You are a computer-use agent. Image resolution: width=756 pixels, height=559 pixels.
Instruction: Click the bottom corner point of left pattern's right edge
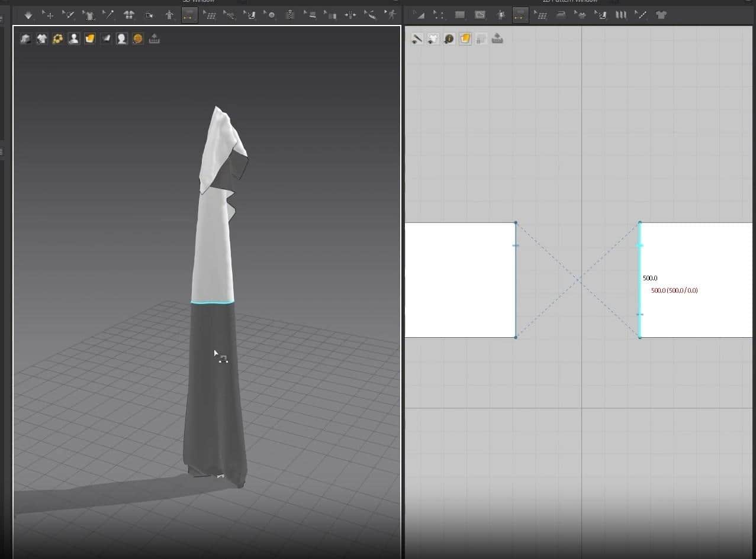tap(516, 337)
